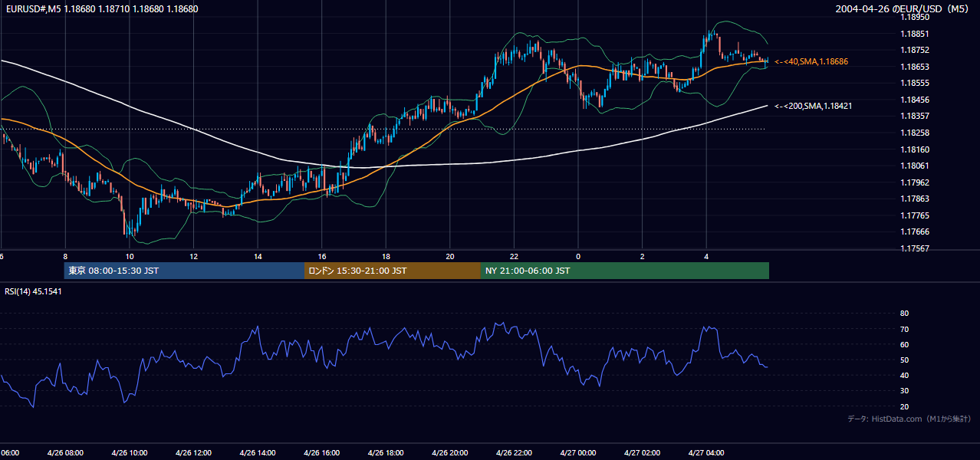Click RSI axis level 30
Viewport: 980px width, 460px height.
pyautogui.click(x=904, y=391)
